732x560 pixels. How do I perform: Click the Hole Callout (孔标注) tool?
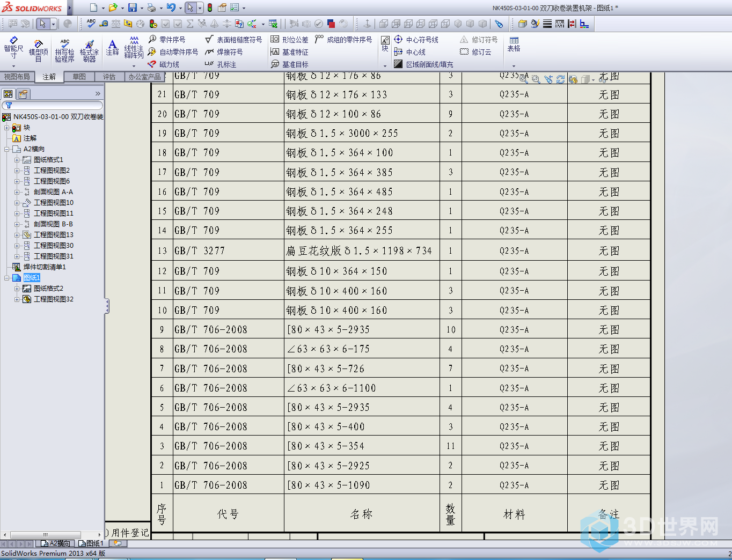point(221,64)
